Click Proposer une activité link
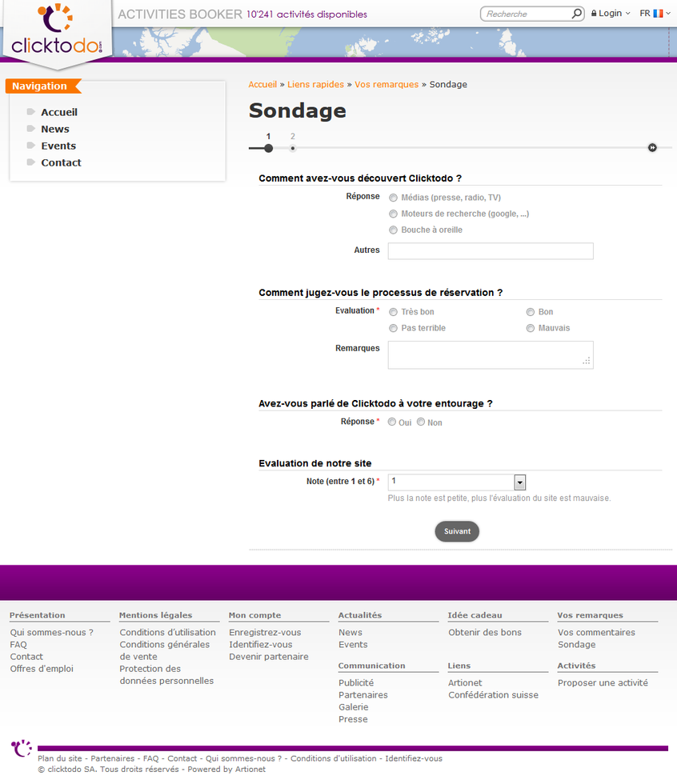The width and height of the screenshot is (677, 784). [603, 683]
